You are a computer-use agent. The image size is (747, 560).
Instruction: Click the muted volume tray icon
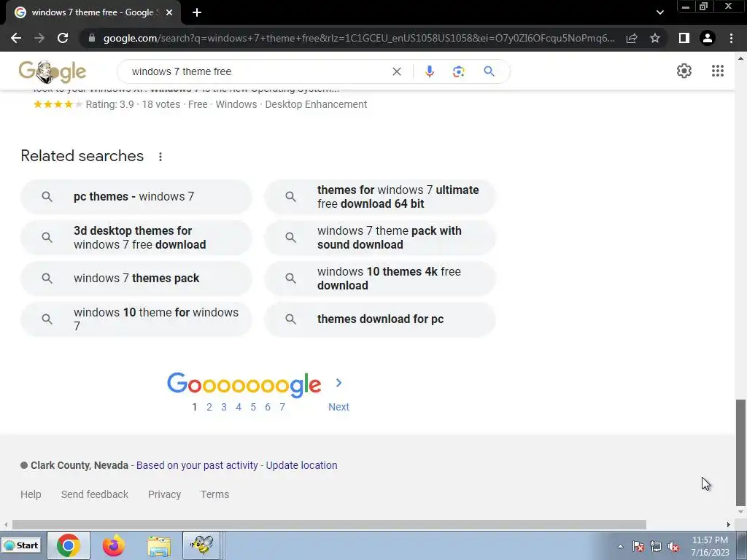[x=673, y=546]
